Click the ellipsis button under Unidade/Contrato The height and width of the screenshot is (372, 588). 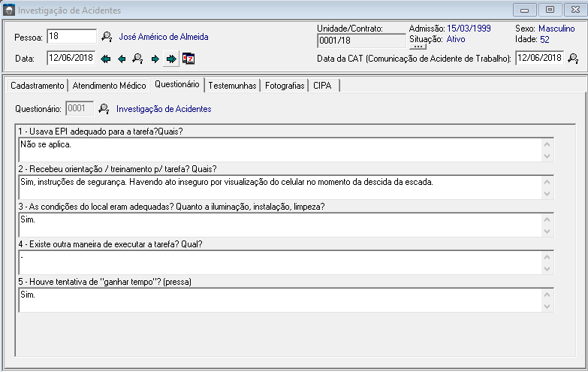(x=419, y=46)
